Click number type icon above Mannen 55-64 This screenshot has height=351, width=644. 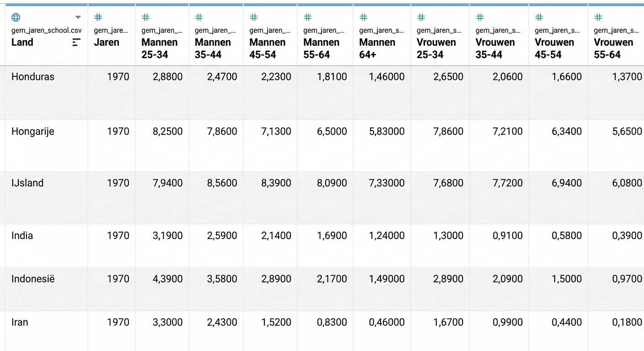click(x=308, y=17)
